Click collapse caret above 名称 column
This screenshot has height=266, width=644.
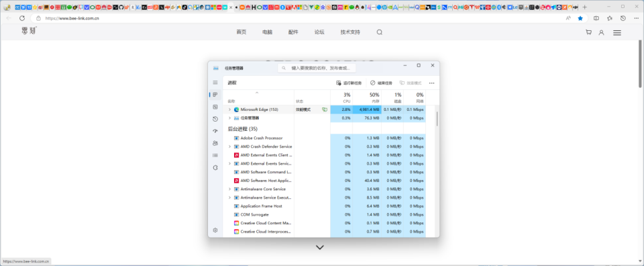[x=257, y=93]
